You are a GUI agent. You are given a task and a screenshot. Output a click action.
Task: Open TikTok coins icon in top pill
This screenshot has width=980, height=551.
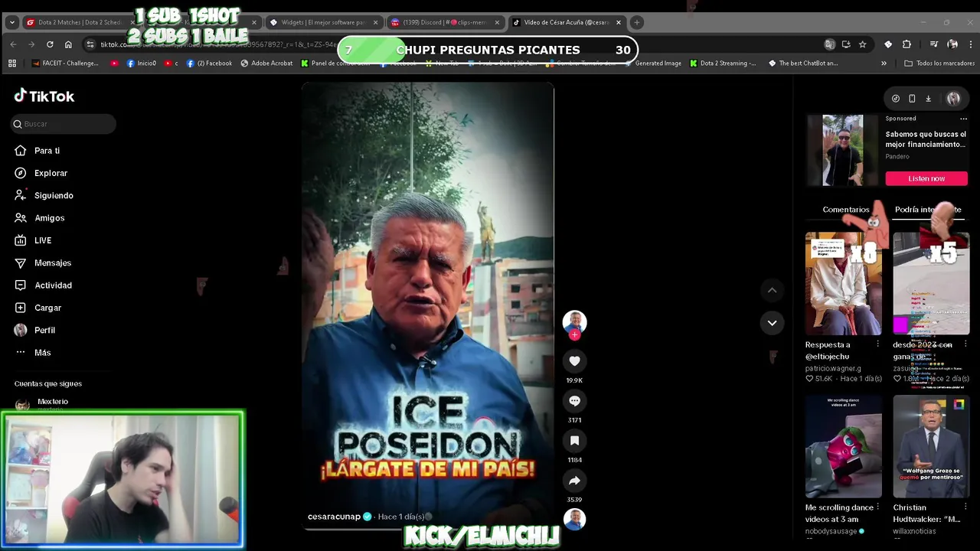pos(896,99)
